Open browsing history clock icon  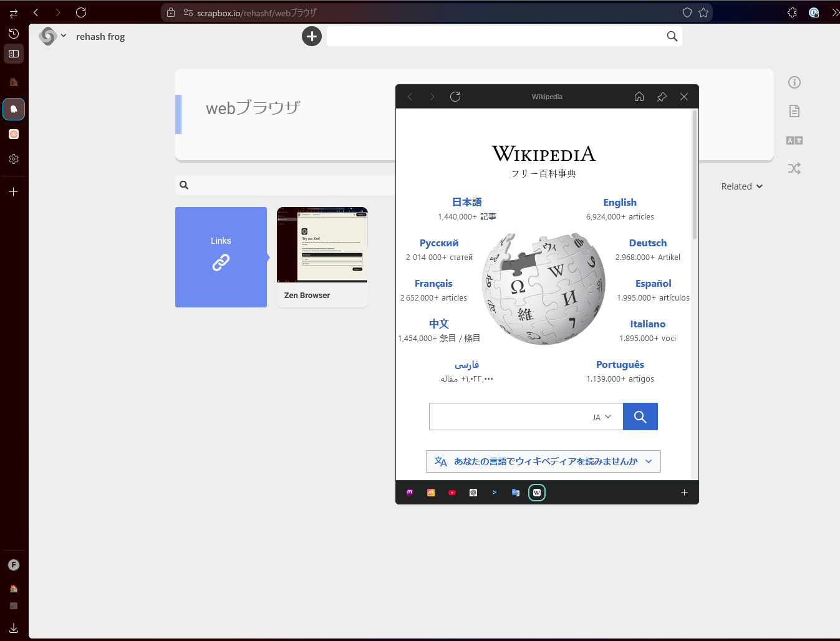pos(14,34)
